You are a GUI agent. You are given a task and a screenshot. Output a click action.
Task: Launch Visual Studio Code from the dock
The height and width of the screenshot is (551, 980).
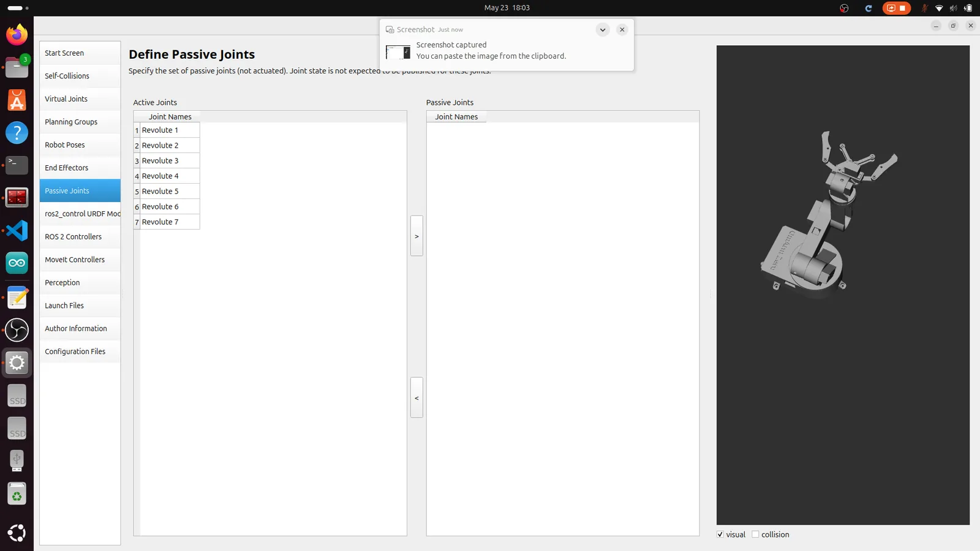17,230
